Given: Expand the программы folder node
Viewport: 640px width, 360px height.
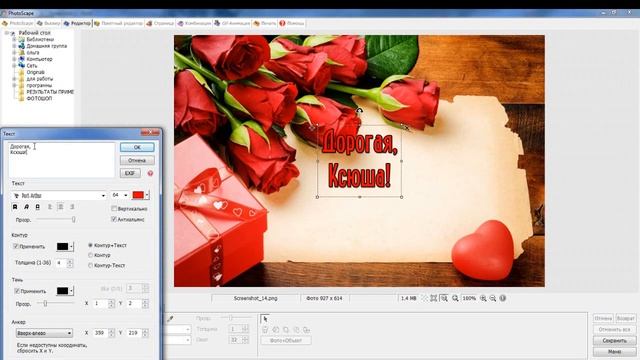Looking at the screenshot, I should tap(14, 85).
